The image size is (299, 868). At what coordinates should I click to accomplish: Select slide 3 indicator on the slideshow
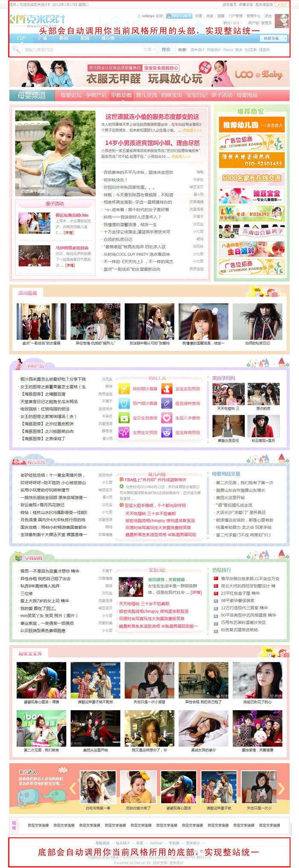[x=31, y=115]
